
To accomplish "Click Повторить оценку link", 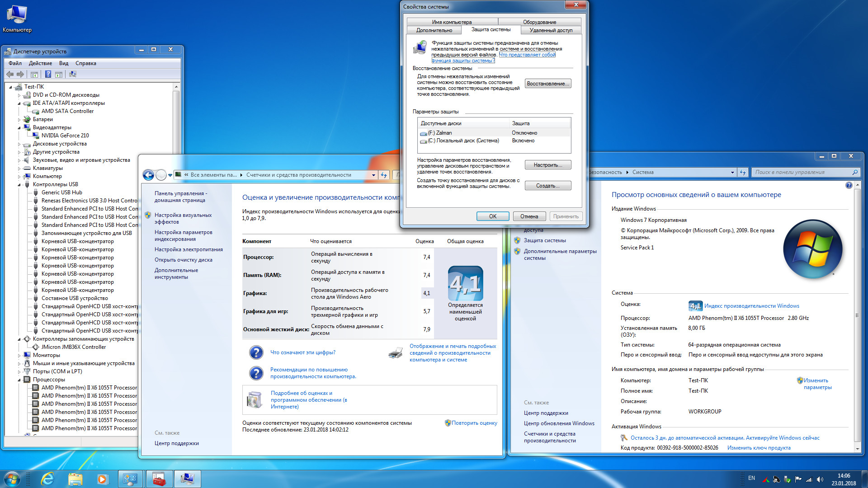I will click(x=474, y=423).
